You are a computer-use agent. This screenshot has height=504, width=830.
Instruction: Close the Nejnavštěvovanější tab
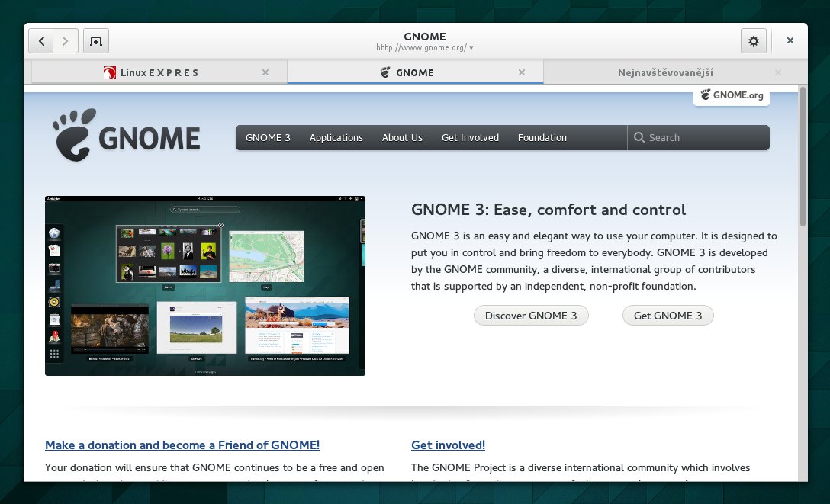tap(778, 72)
